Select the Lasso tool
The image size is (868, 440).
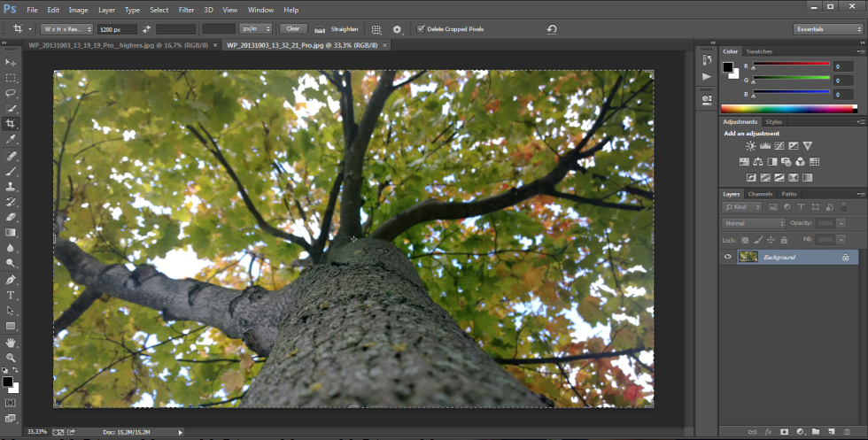click(x=11, y=93)
